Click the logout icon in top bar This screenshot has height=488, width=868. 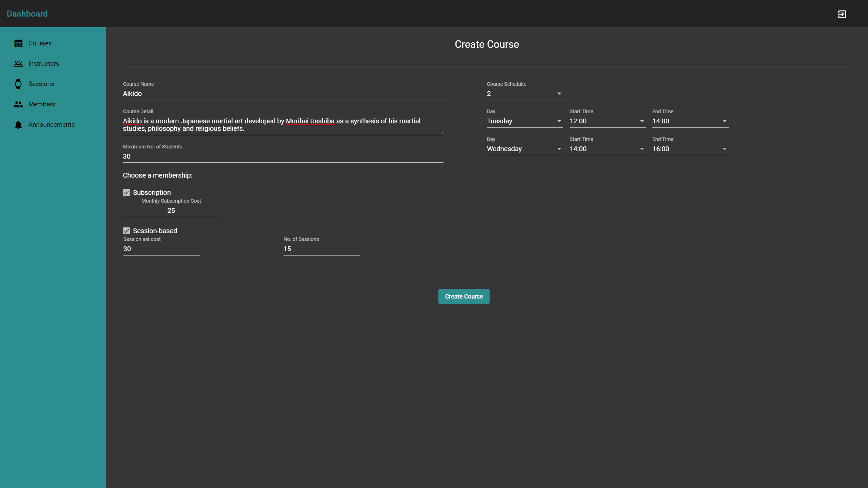click(842, 14)
